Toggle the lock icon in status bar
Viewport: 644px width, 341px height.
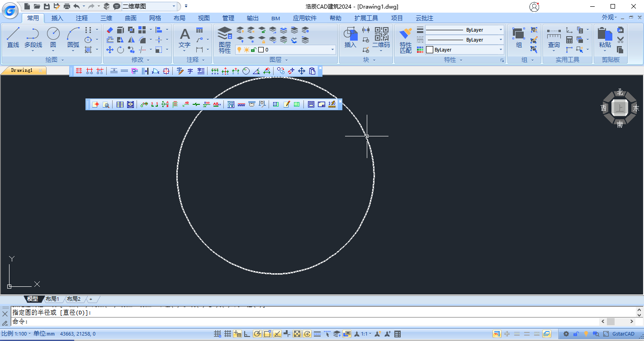pos(576,334)
